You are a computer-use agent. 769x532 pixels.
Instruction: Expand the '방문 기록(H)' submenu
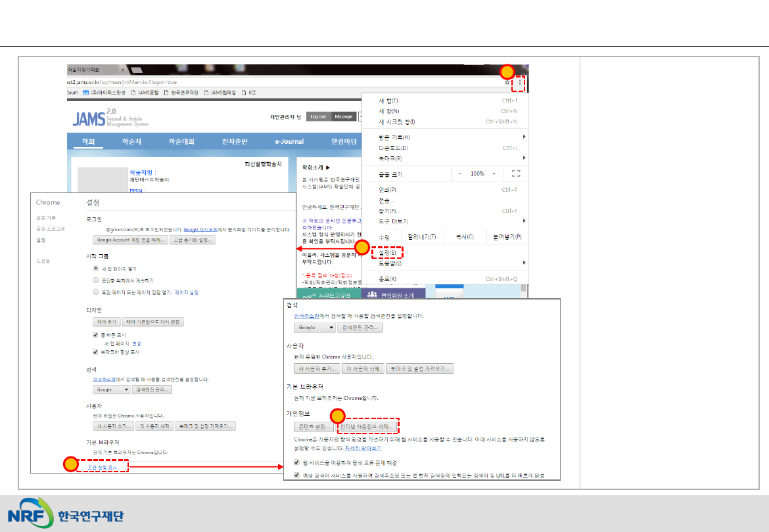(394, 137)
